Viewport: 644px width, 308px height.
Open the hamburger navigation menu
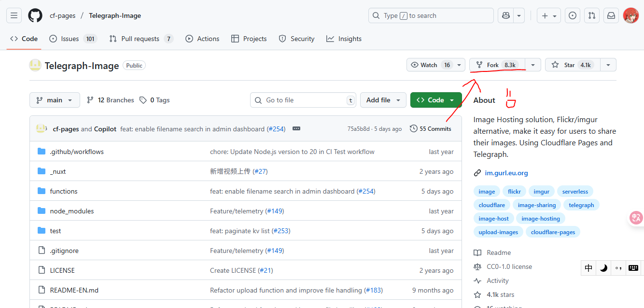click(x=14, y=15)
